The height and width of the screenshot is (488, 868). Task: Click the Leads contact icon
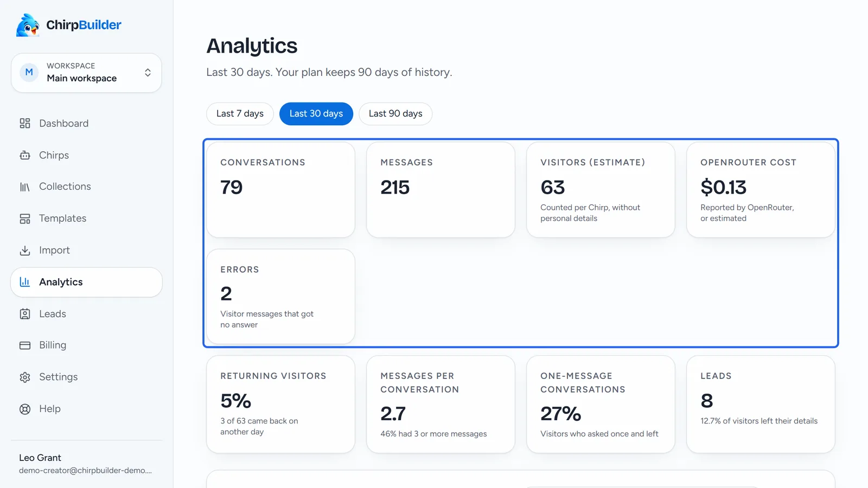pyautogui.click(x=25, y=314)
